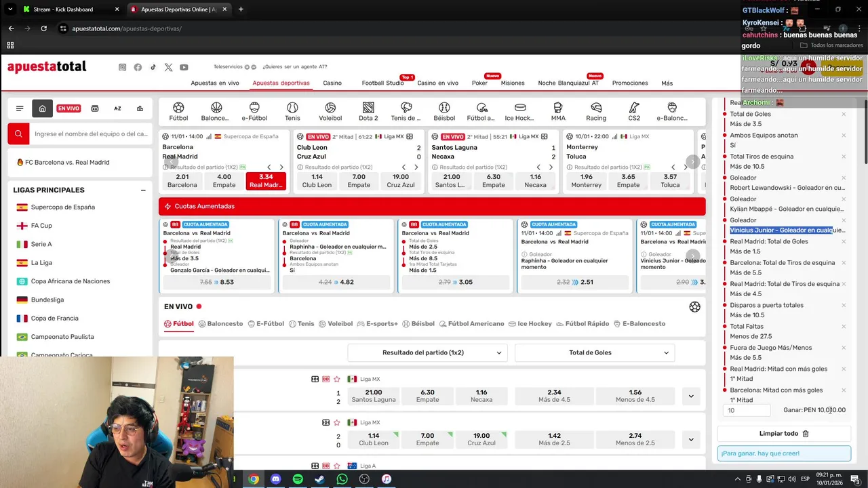The height and width of the screenshot is (488, 868).
Task: Show next market on Barcelona card
Action: (x=281, y=167)
